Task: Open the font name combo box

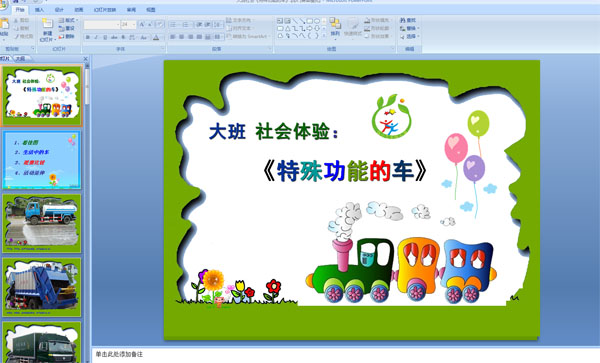Action: tap(102, 24)
